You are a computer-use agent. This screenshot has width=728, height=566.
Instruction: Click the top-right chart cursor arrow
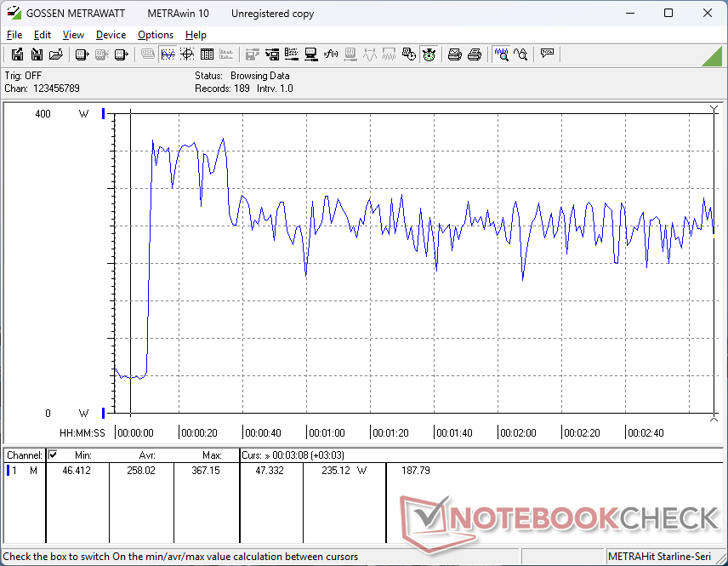(x=714, y=110)
